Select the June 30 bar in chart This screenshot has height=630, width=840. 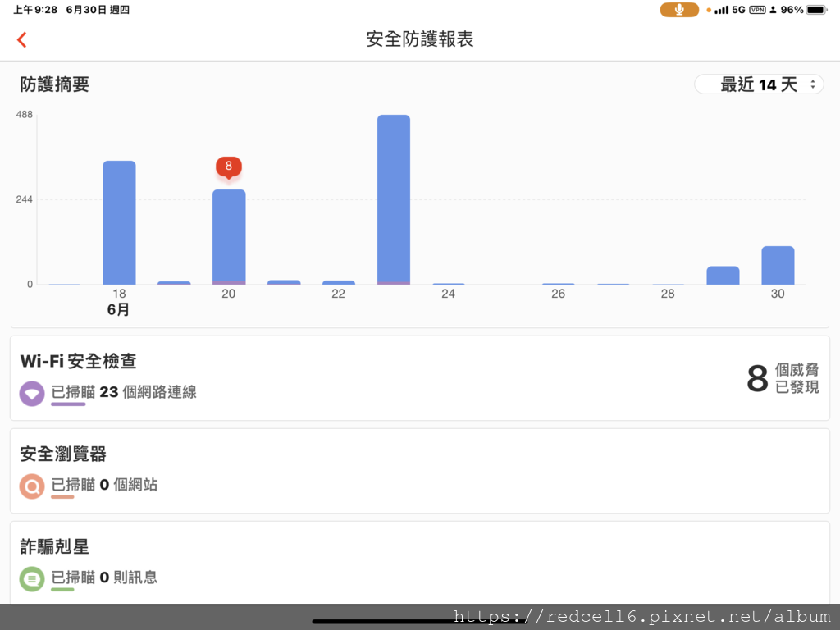click(x=778, y=265)
